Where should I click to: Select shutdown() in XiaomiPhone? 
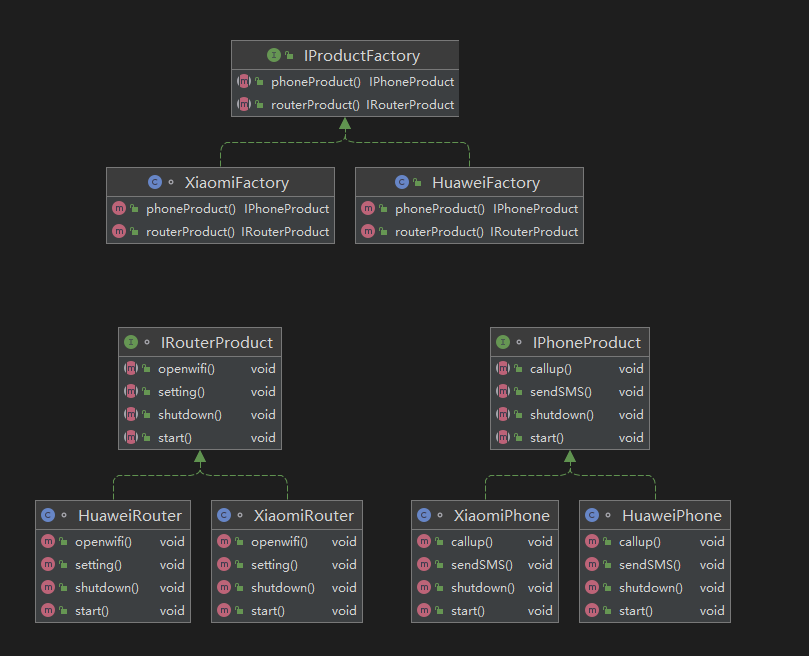click(485, 588)
